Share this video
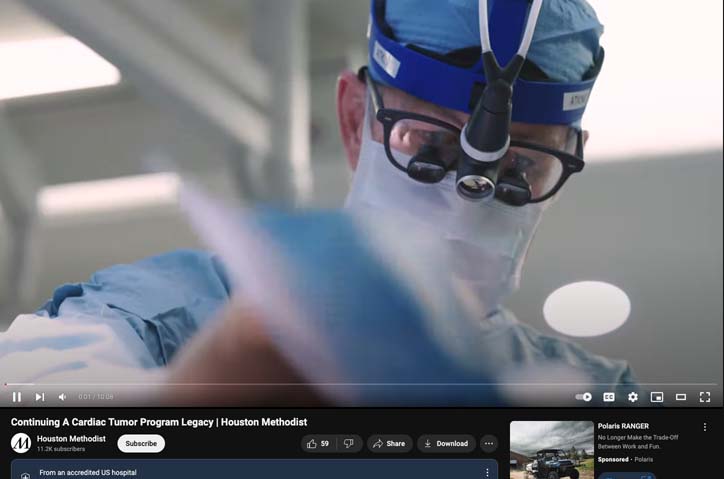The height and width of the screenshot is (479, 724). 390,443
